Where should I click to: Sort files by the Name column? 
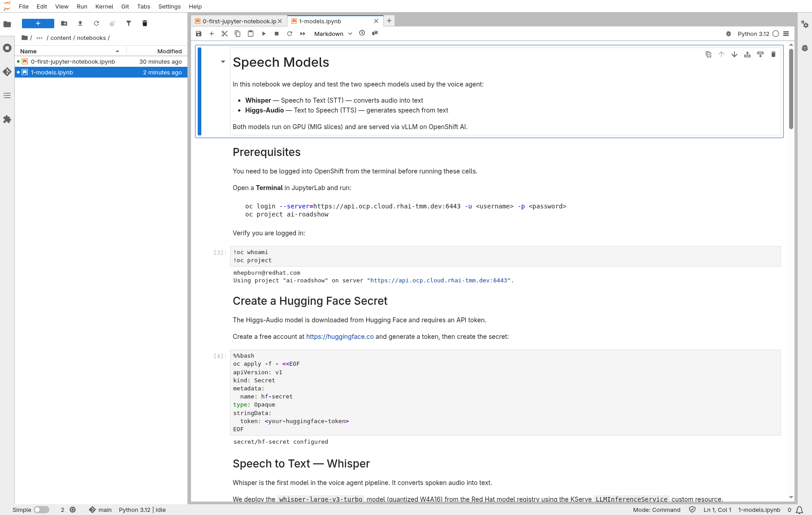click(x=28, y=51)
